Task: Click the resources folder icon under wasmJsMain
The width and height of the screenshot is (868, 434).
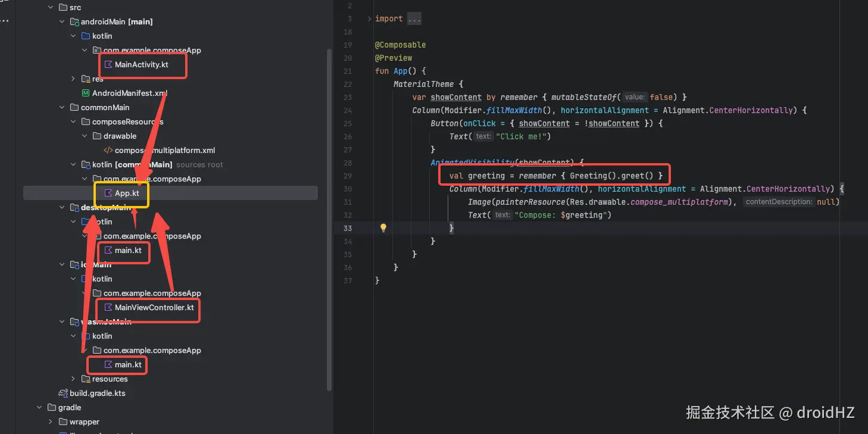Action: coord(86,379)
